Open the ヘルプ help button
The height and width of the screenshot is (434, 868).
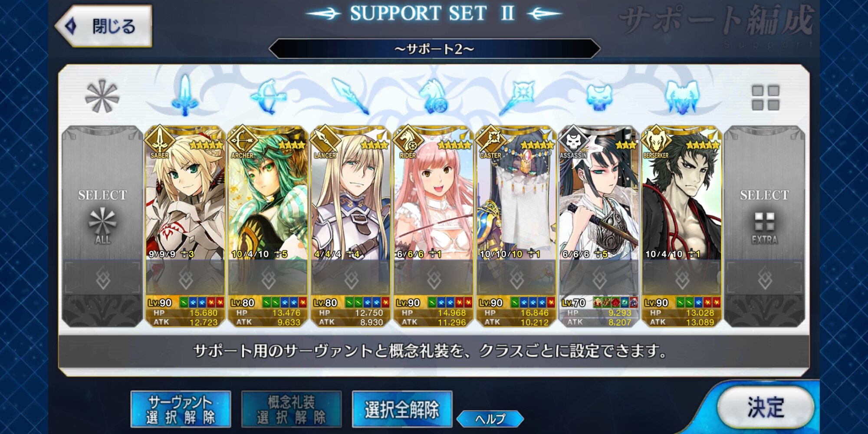click(x=490, y=419)
